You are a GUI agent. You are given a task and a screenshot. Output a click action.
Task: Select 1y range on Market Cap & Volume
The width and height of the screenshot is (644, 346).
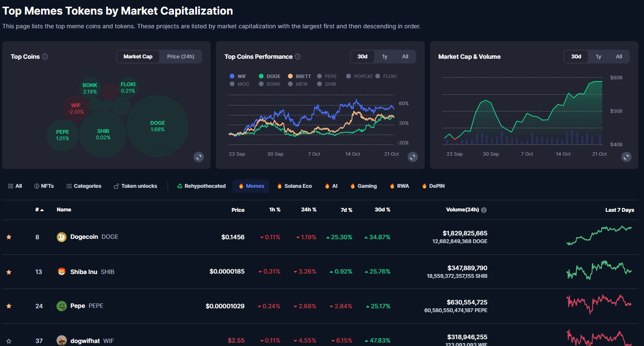[x=598, y=57]
